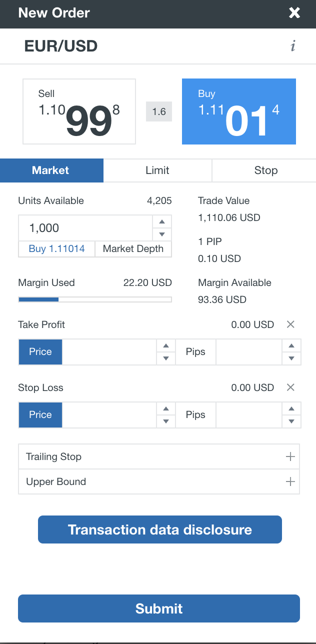Decrease units with the down arrow
This screenshot has width=316, height=644.
click(162, 234)
